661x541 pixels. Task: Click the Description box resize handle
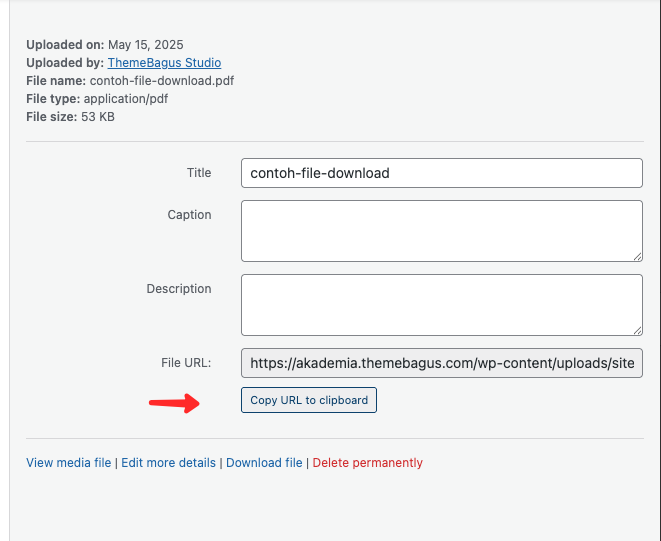637,331
